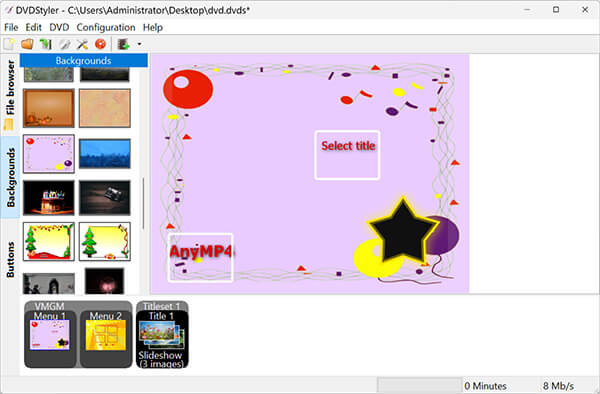
Task: Start burning with the red disc icon
Action: point(100,44)
